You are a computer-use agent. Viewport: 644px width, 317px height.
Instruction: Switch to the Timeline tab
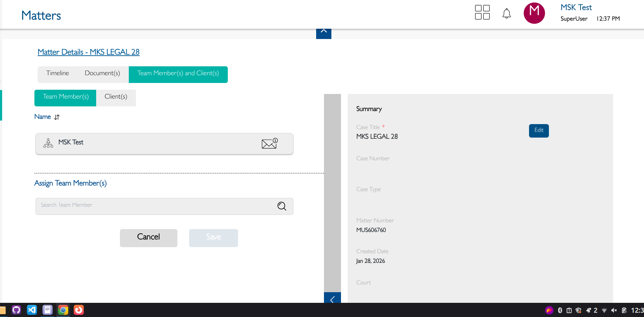click(57, 73)
